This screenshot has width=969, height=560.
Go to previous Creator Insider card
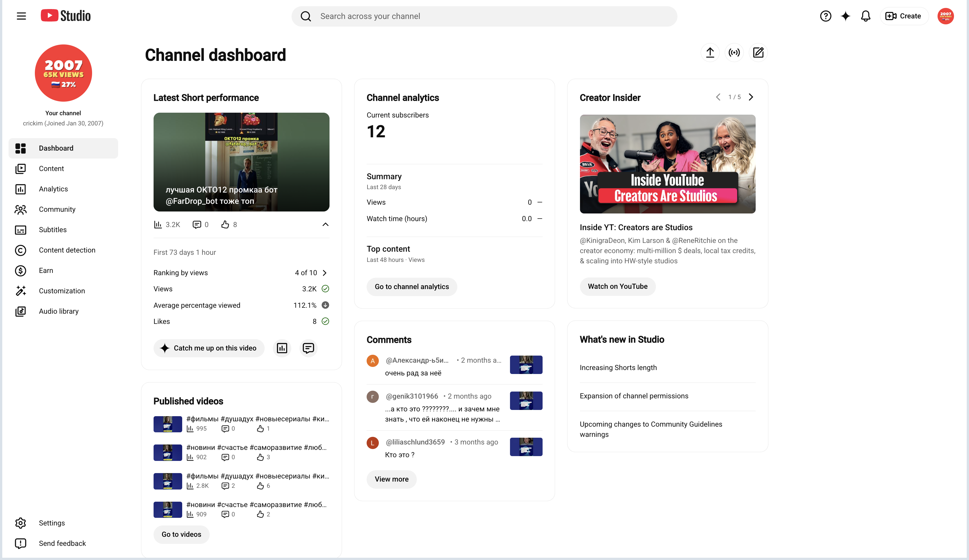coord(718,97)
